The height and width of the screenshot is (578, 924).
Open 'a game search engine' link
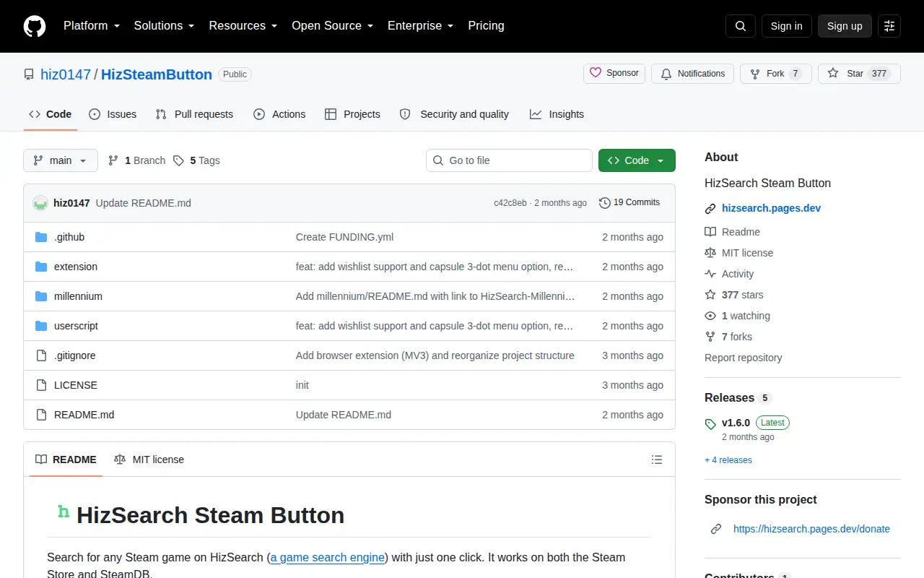pyautogui.click(x=328, y=557)
